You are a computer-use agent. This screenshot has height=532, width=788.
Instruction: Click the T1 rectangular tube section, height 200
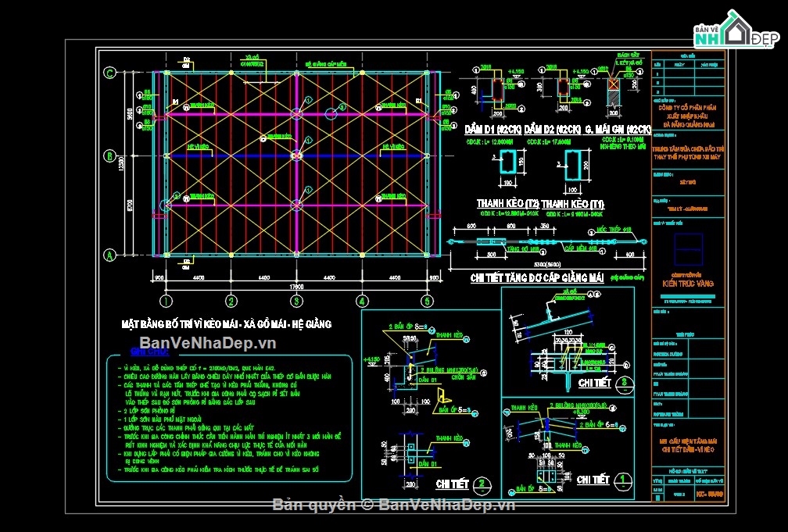tap(573, 166)
